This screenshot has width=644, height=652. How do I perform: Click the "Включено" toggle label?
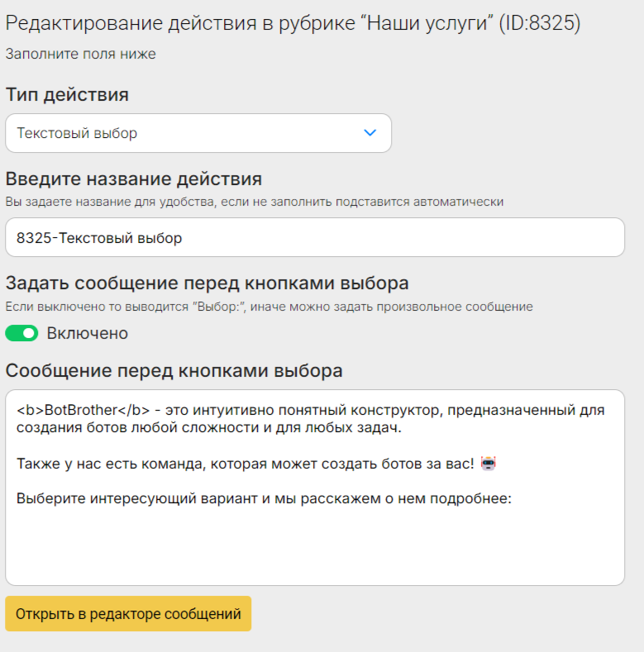(87, 333)
